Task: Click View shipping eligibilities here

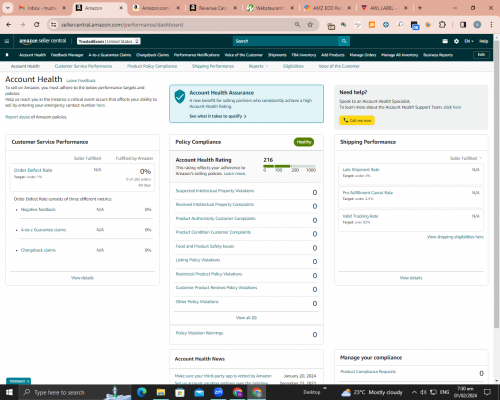Action: click(455, 237)
